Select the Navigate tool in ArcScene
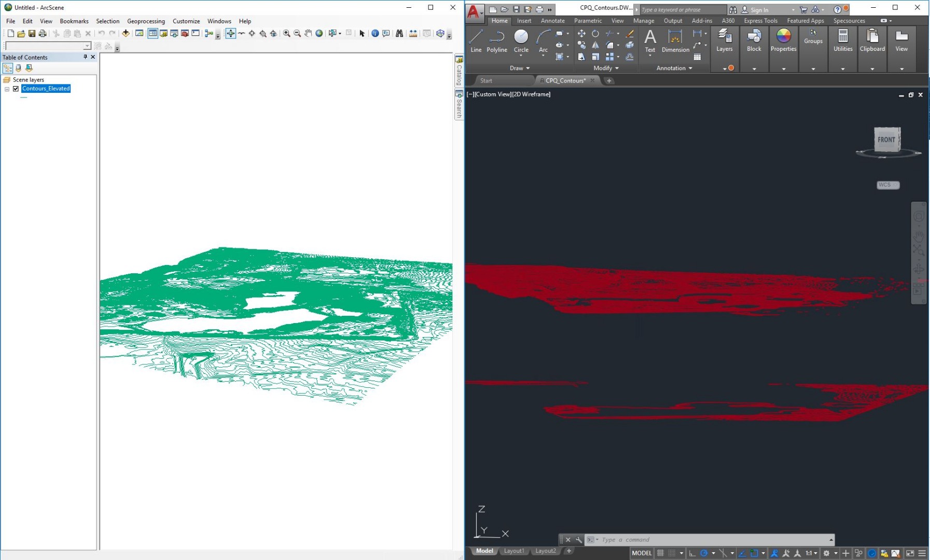Image resolution: width=930 pixels, height=560 pixels. point(230,33)
